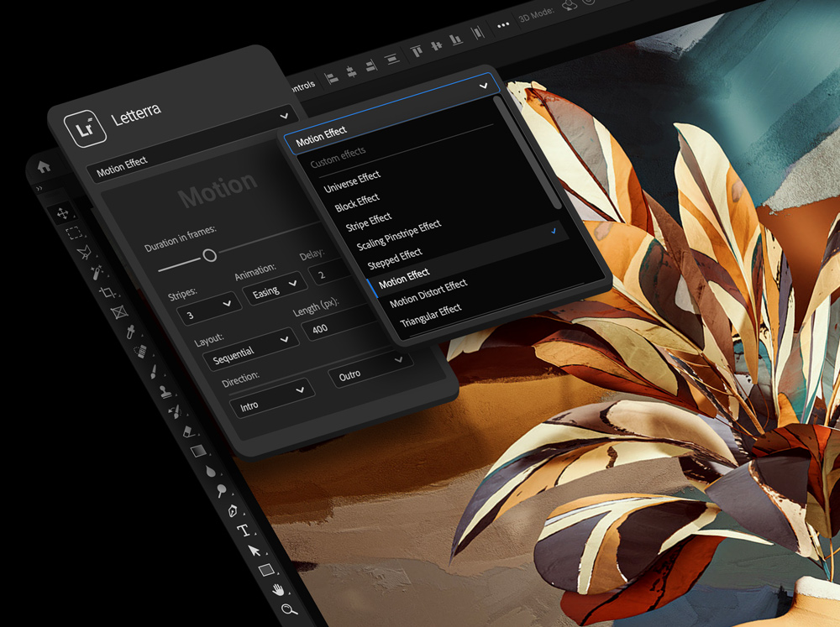Align vertical centers in options bar
Image resolution: width=840 pixels, height=627 pixels.
click(x=437, y=45)
